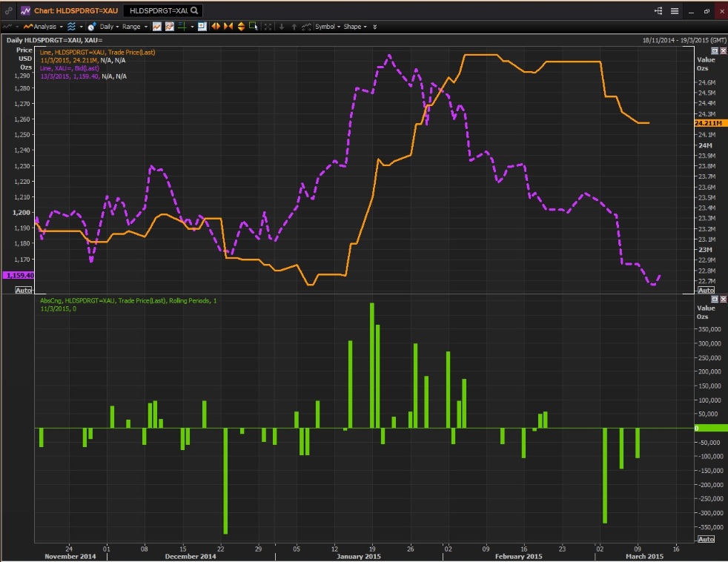Image resolution: width=728 pixels, height=562 pixels.
Task: Open the Range dropdown
Action: [x=133, y=27]
